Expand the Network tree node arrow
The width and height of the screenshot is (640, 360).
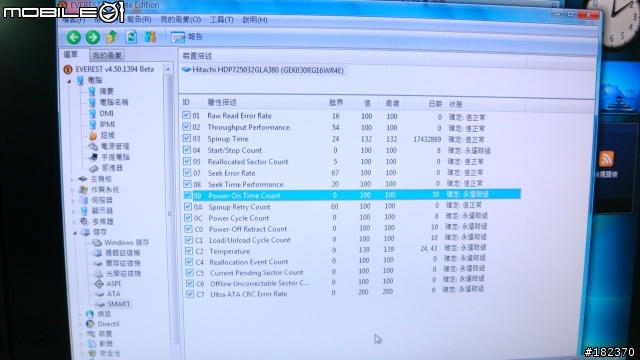point(80,314)
